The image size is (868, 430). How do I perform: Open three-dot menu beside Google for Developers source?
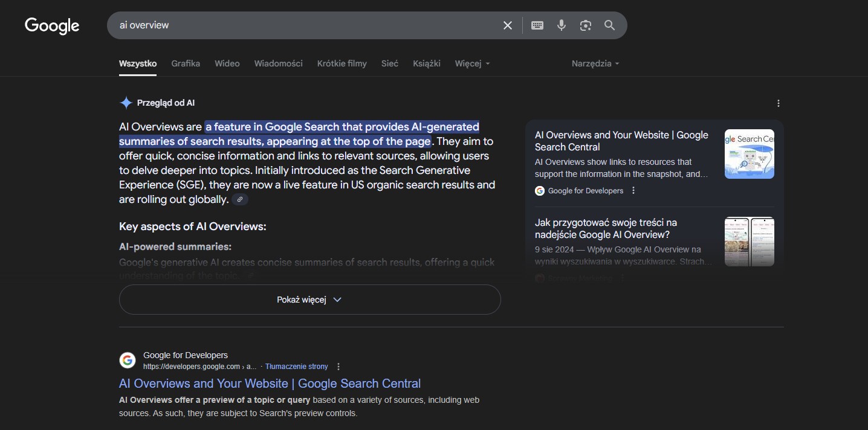[633, 191]
